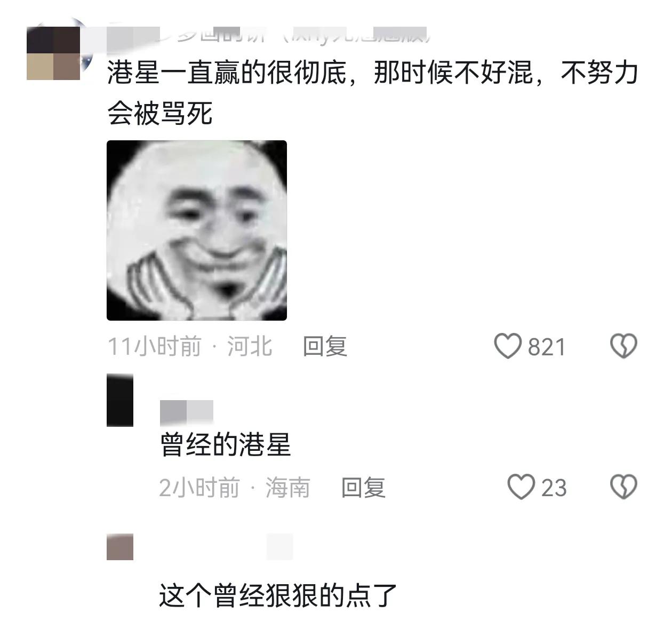The width and height of the screenshot is (672, 621).
Task: Tap broken heart on 曾经的港星 reply
Action: [623, 487]
